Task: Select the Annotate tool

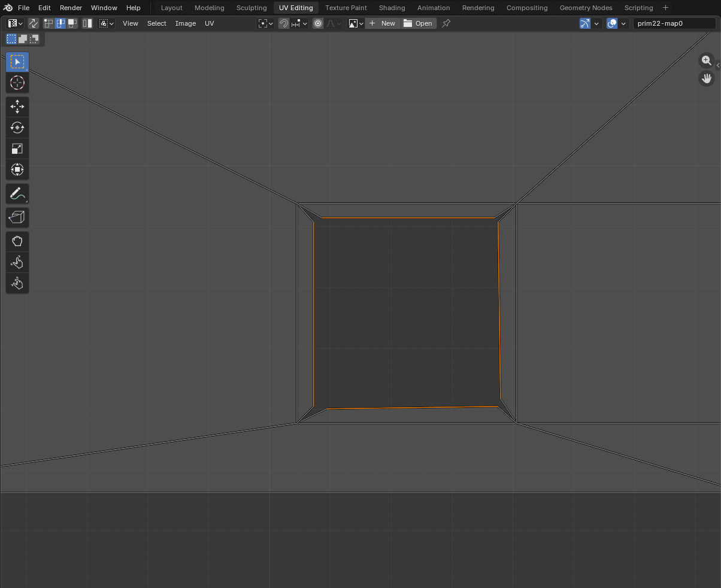Action: pos(17,193)
